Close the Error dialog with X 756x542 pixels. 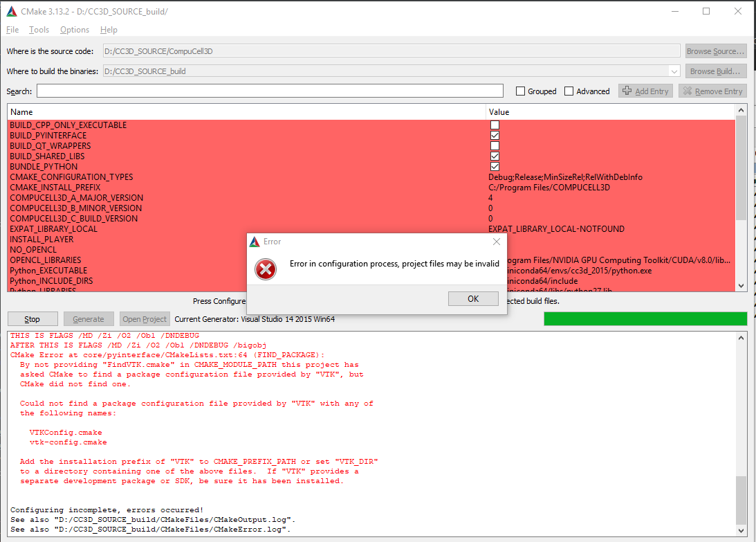[x=496, y=242]
